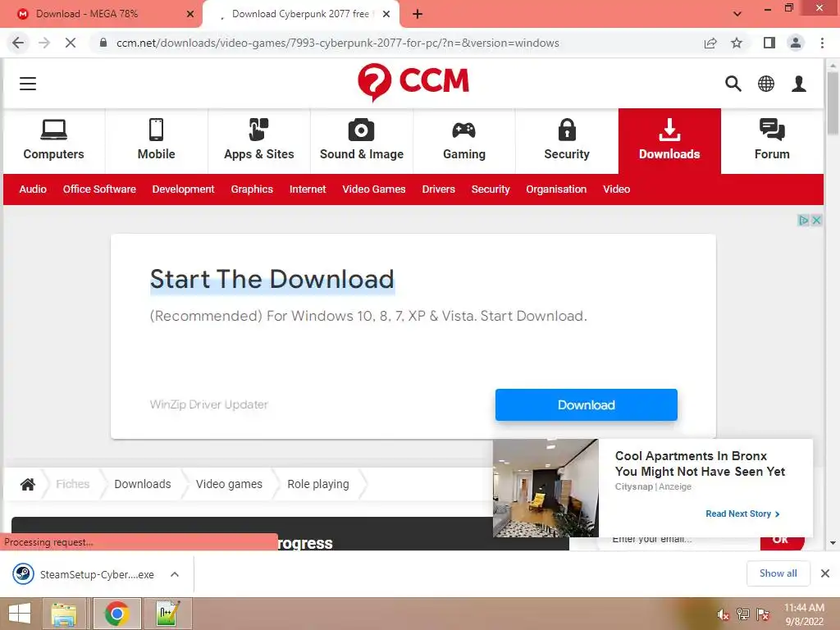The height and width of the screenshot is (630, 840).
Task: Stop loading the page
Action: (71, 43)
